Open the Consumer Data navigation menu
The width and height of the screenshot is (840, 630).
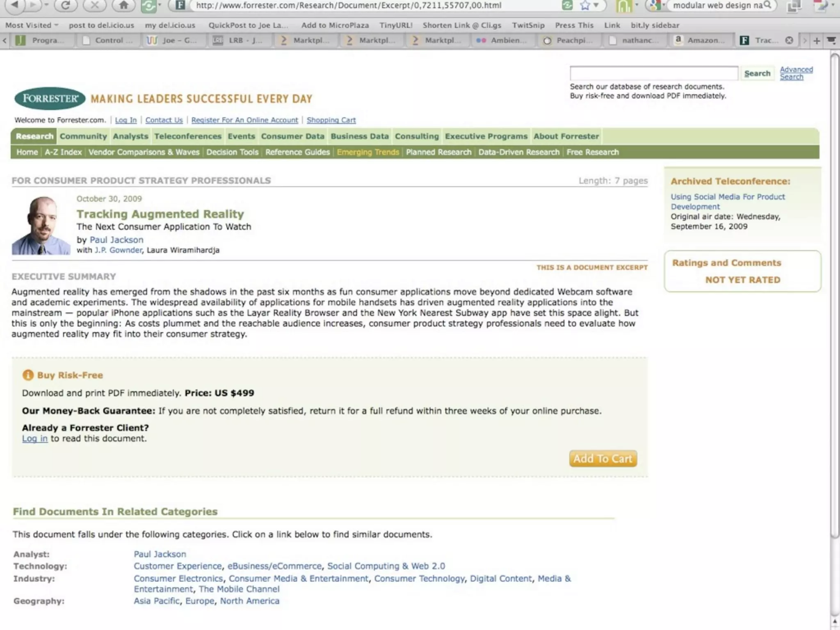[x=292, y=136]
